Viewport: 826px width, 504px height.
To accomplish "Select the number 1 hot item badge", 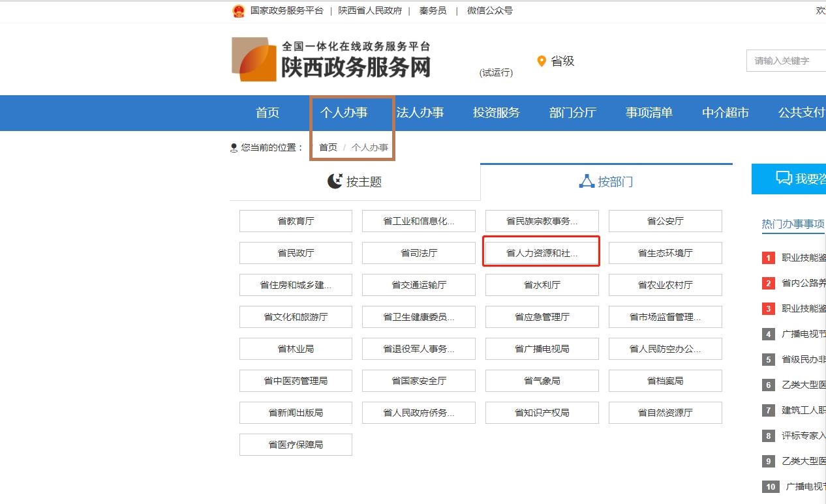I will pyautogui.click(x=769, y=258).
